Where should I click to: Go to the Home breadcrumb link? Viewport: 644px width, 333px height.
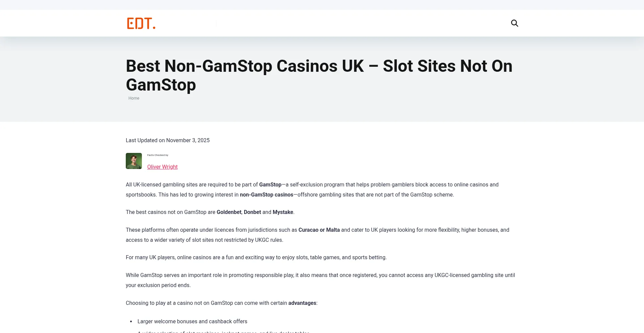[133, 98]
